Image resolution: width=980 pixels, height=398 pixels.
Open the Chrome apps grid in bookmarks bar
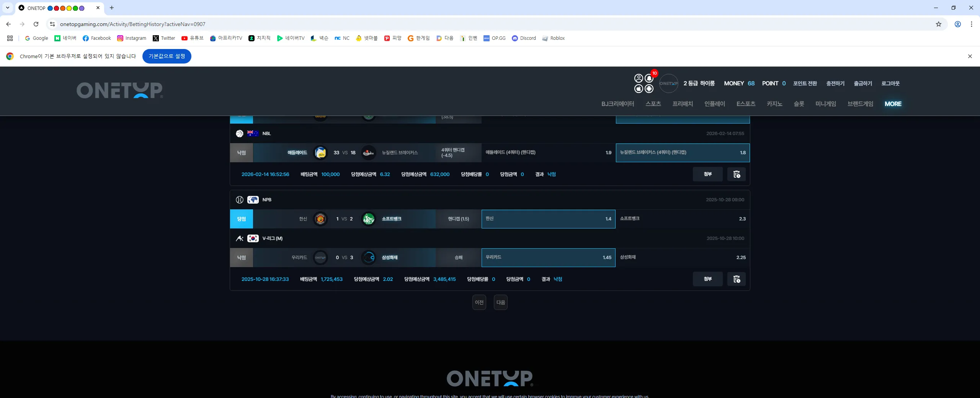point(10,38)
